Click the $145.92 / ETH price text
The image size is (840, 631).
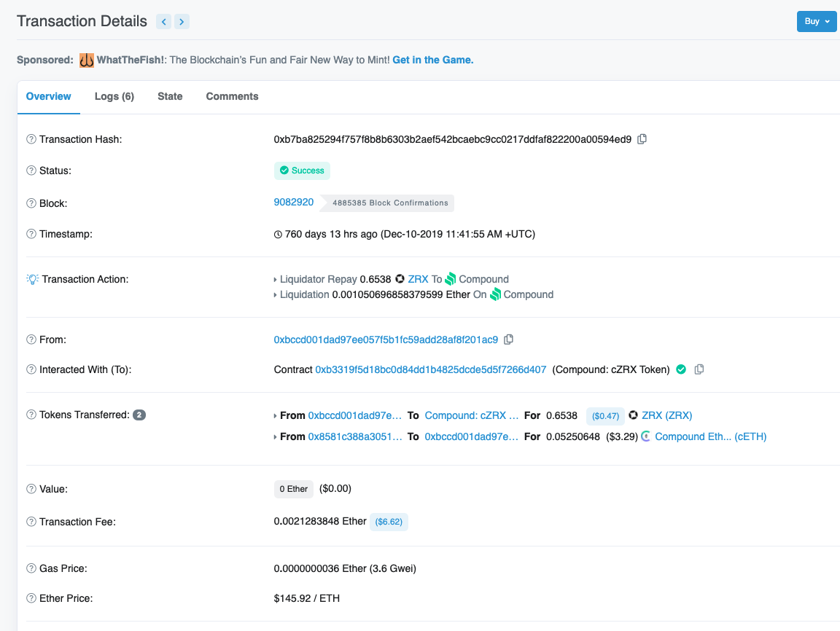[x=307, y=598]
